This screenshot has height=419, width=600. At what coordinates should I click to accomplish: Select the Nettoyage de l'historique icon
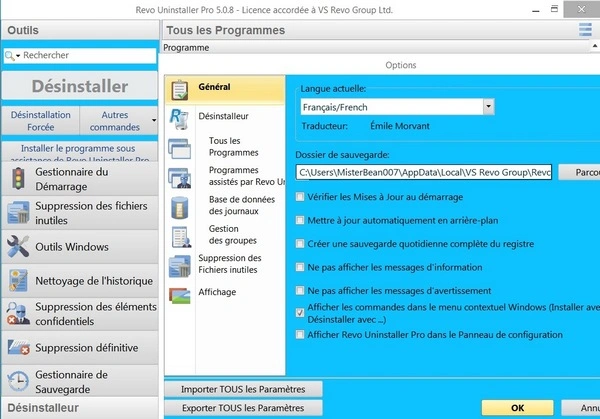coord(18,281)
